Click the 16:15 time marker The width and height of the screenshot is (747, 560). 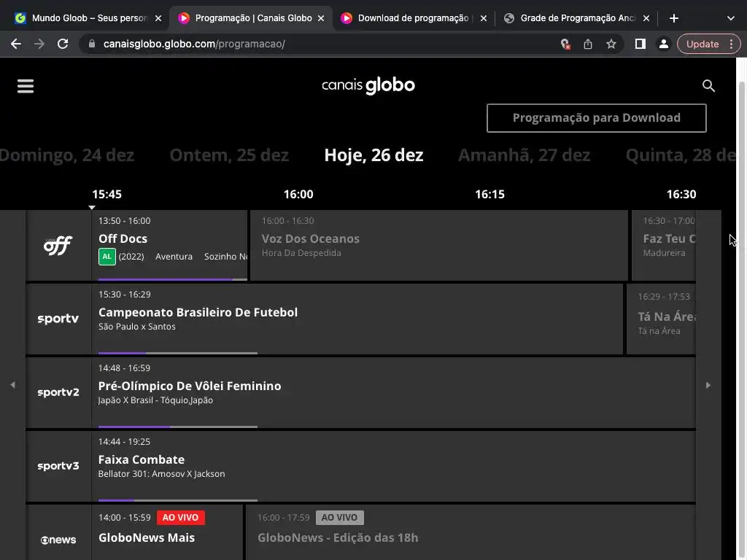pos(489,194)
